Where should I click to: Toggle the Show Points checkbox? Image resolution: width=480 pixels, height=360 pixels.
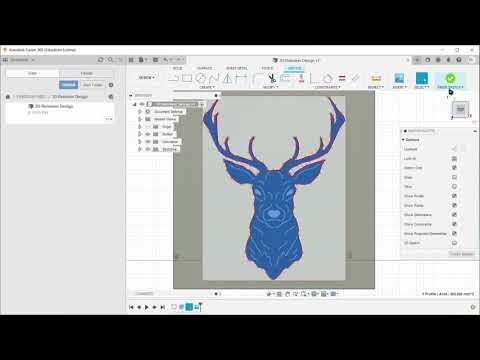click(x=454, y=205)
